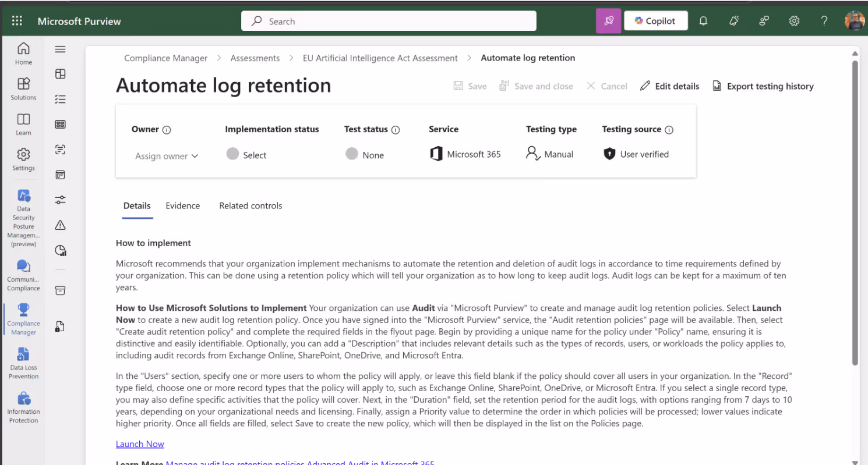Click the 'How to implement' heading
This screenshot has width=868, height=465.
pyautogui.click(x=153, y=243)
